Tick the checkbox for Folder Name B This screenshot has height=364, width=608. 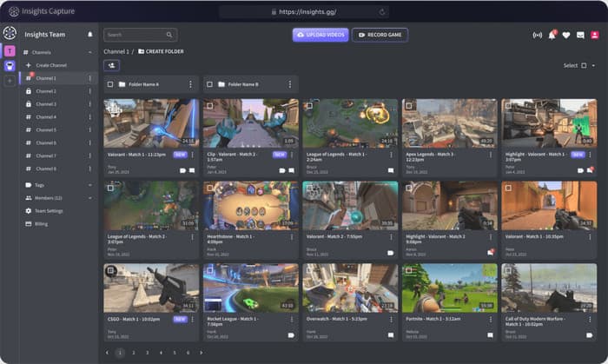point(209,84)
